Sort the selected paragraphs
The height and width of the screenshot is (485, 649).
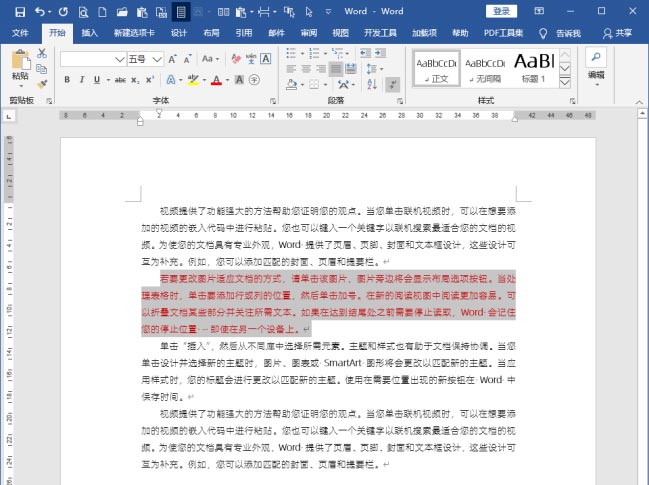372,84
